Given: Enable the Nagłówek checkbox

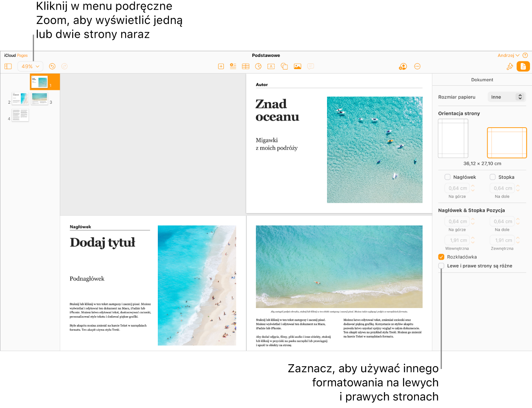Looking at the screenshot, I should [x=447, y=177].
